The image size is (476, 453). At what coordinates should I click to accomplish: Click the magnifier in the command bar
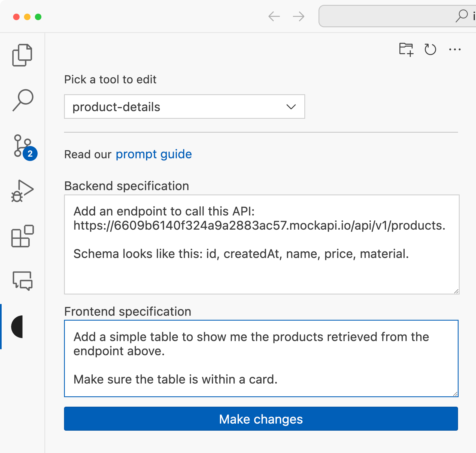point(462,16)
